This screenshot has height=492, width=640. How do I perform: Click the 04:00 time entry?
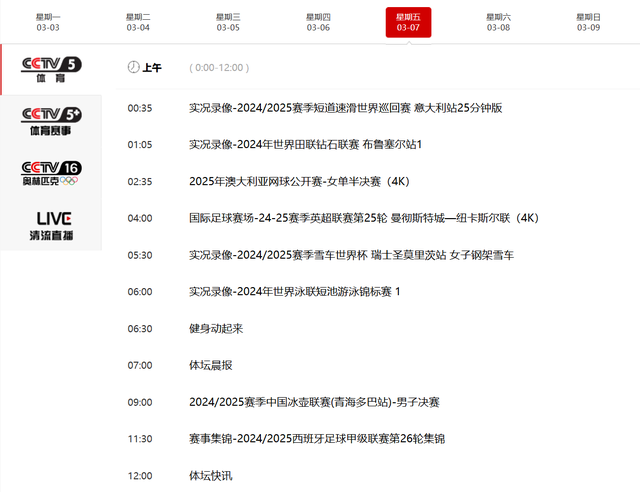coord(140,218)
